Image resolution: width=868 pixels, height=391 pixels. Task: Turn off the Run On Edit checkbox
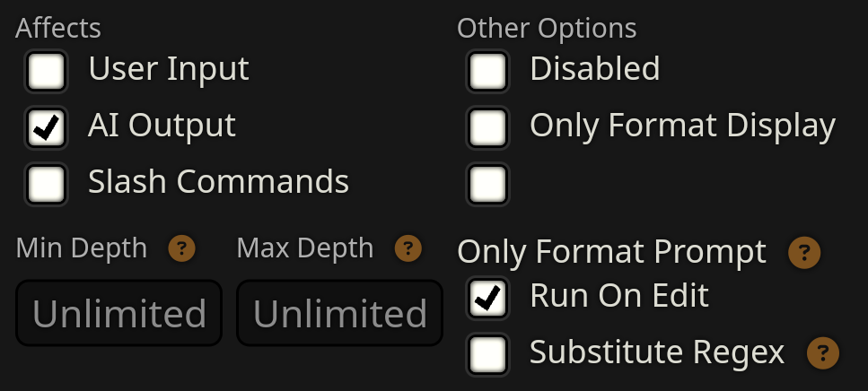[487, 298]
